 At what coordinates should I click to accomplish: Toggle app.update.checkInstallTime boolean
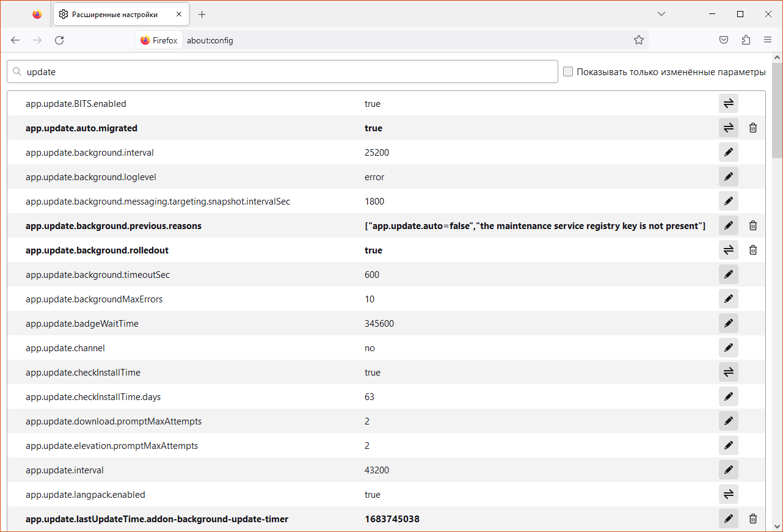[728, 373]
